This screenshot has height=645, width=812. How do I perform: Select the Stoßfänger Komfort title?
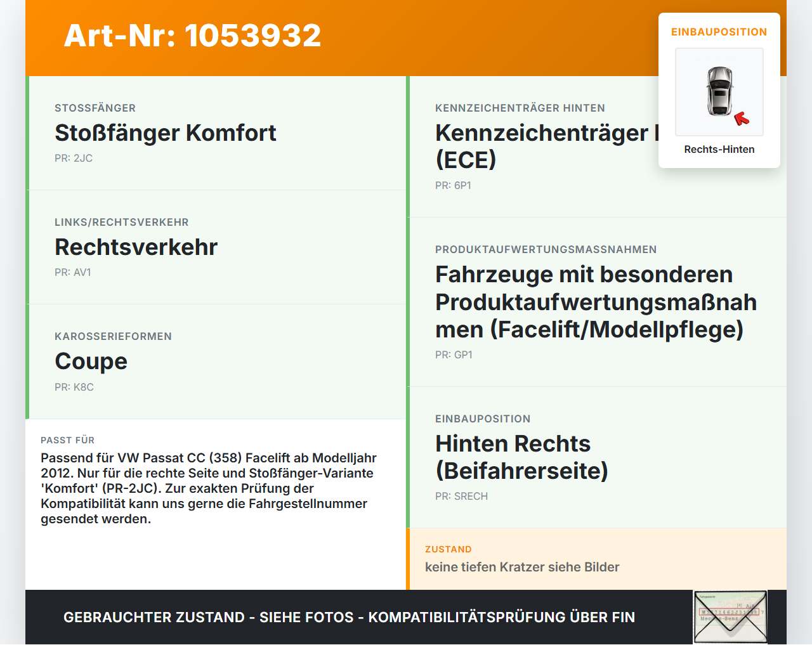pyautogui.click(x=166, y=133)
